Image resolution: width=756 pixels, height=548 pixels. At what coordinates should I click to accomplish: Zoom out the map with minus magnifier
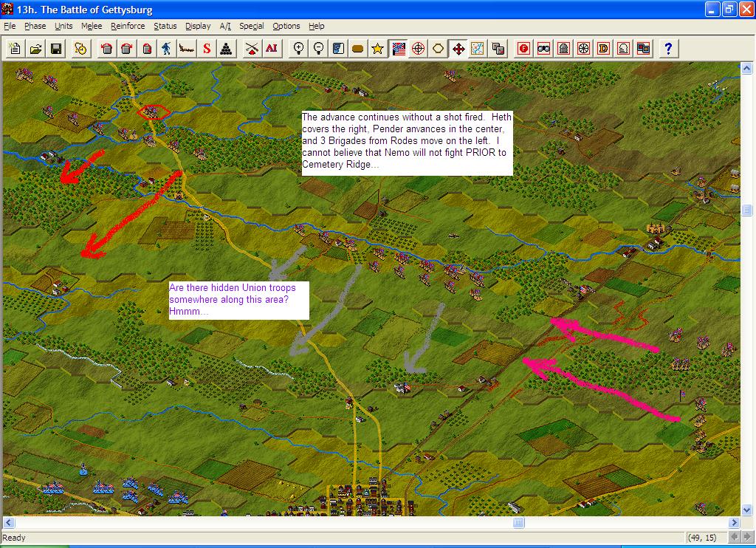(318, 48)
